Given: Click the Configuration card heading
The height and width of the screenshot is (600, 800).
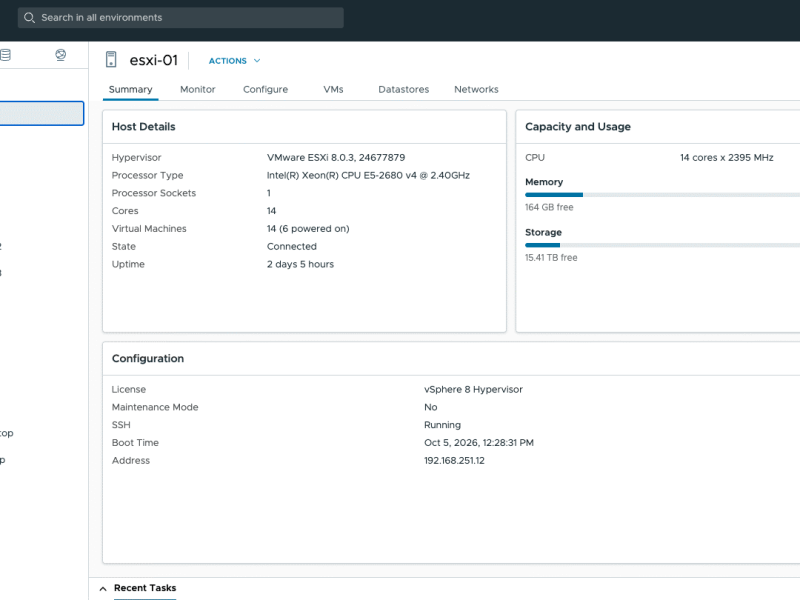Looking at the screenshot, I should click(147, 359).
